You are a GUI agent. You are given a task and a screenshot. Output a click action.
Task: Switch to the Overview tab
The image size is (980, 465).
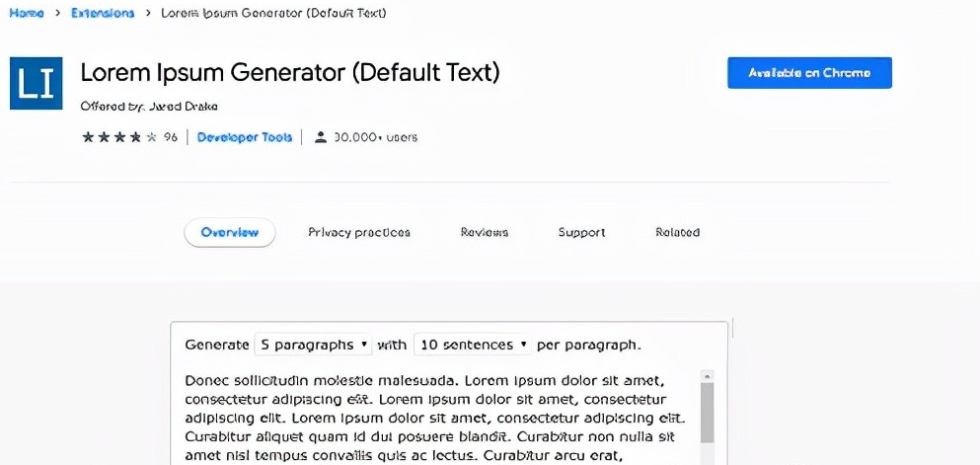point(229,233)
